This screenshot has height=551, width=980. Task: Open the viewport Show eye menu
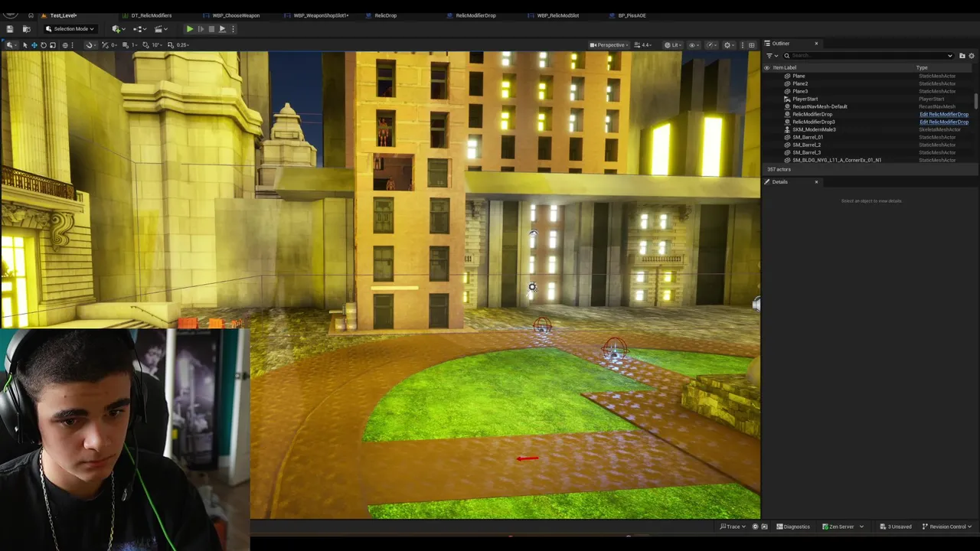tap(693, 45)
